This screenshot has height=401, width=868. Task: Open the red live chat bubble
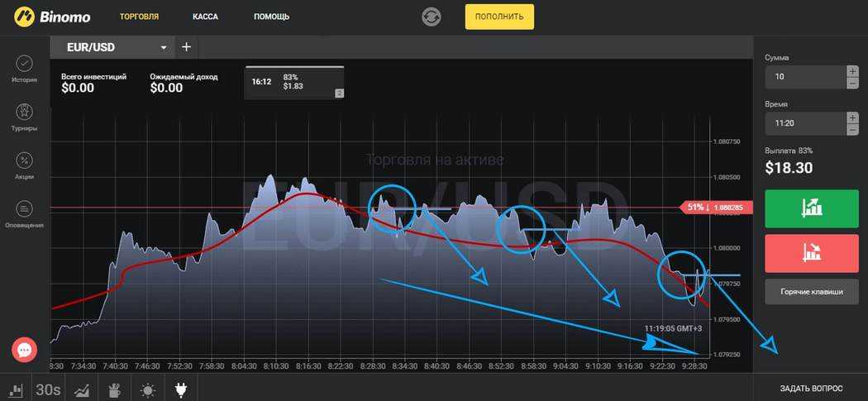tap(24, 351)
